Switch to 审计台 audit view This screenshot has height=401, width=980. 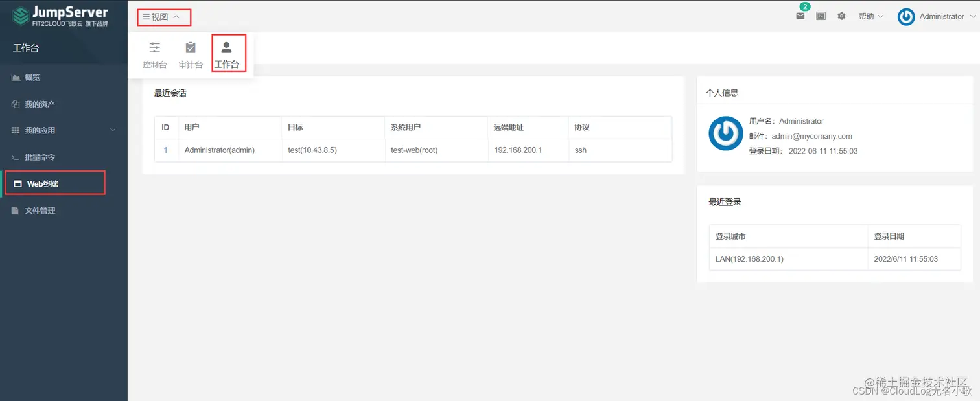tap(191, 55)
